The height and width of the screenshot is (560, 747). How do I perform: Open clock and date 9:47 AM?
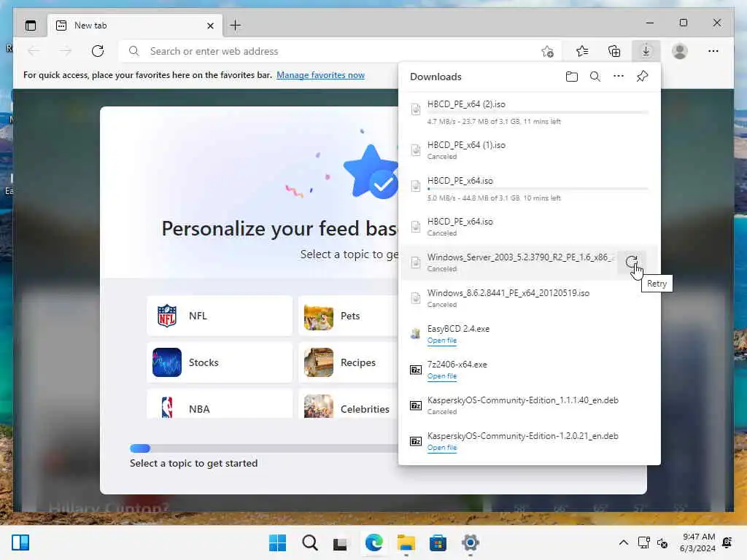click(697, 542)
